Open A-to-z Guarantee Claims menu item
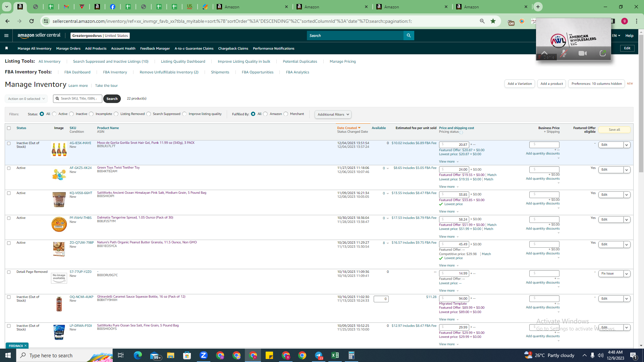The height and width of the screenshot is (362, 644). pyautogui.click(x=194, y=49)
